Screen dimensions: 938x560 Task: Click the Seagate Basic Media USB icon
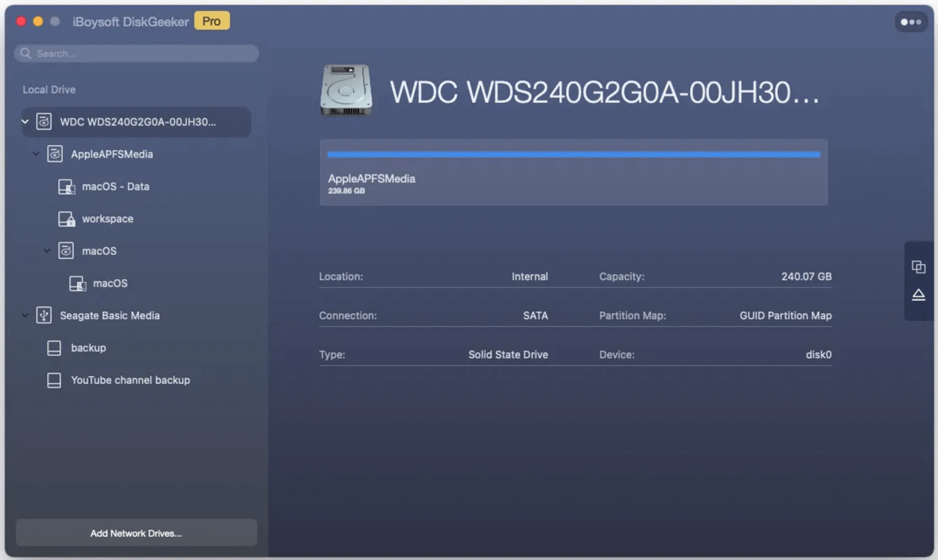point(44,315)
